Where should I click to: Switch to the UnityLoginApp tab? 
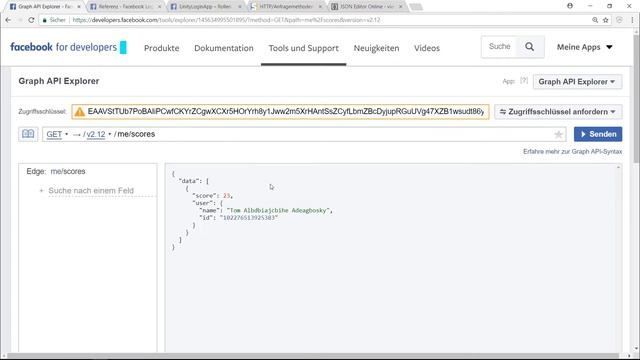click(x=205, y=7)
